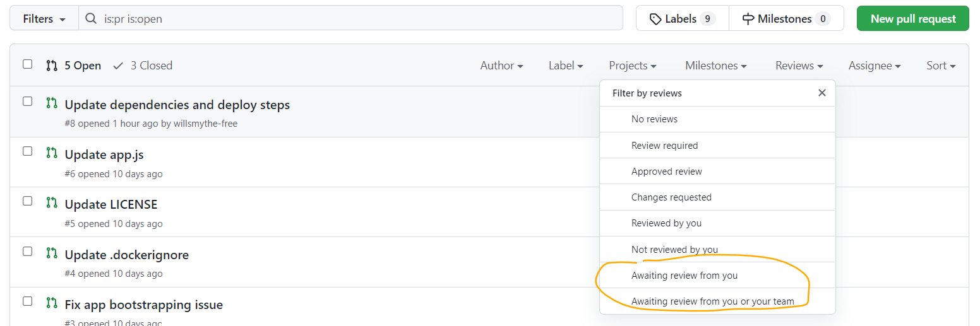Toggle the Reviews filter dropdown
The image size is (980, 326).
(799, 66)
